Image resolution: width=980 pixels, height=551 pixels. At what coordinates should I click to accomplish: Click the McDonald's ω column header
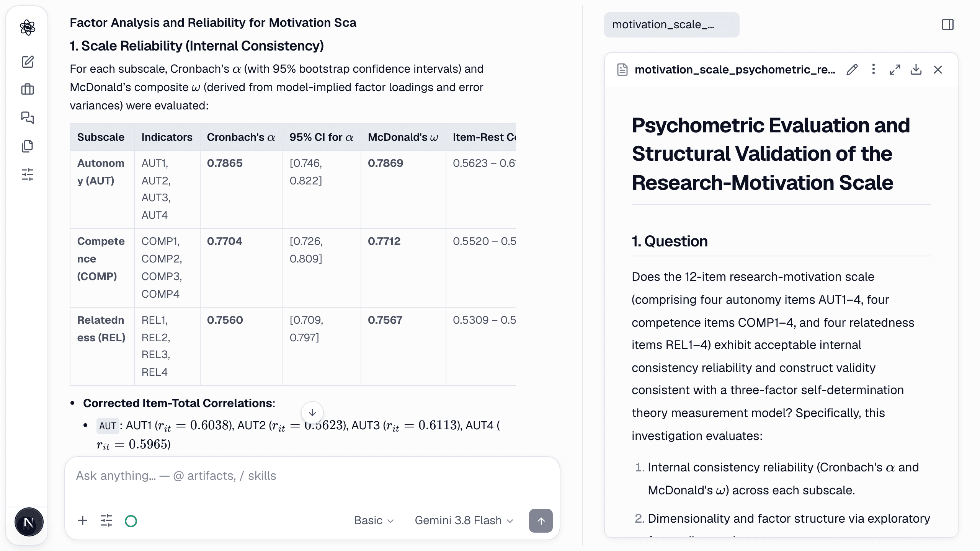[x=403, y=137]
